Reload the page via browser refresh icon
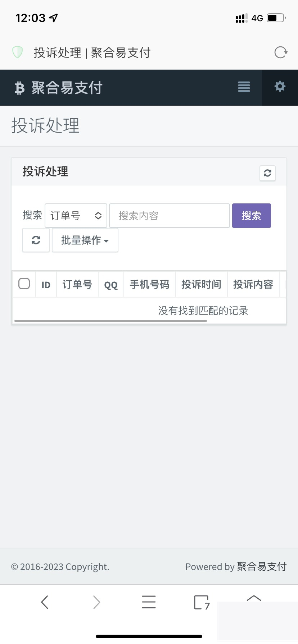 pos(280,52)
